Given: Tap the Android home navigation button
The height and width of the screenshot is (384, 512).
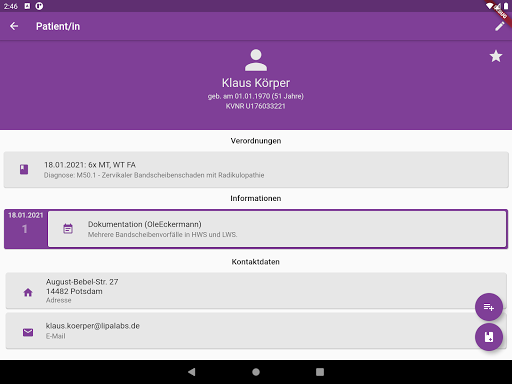Looking at the screenshot, I should pyautogui.click(x=256, y=372).
